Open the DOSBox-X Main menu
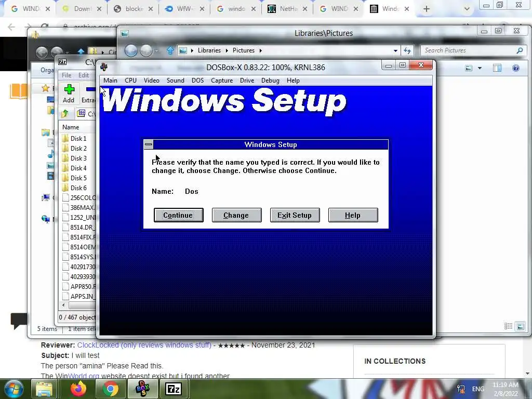The height and width of the screenshot is (399, 532). pos(110,81)
